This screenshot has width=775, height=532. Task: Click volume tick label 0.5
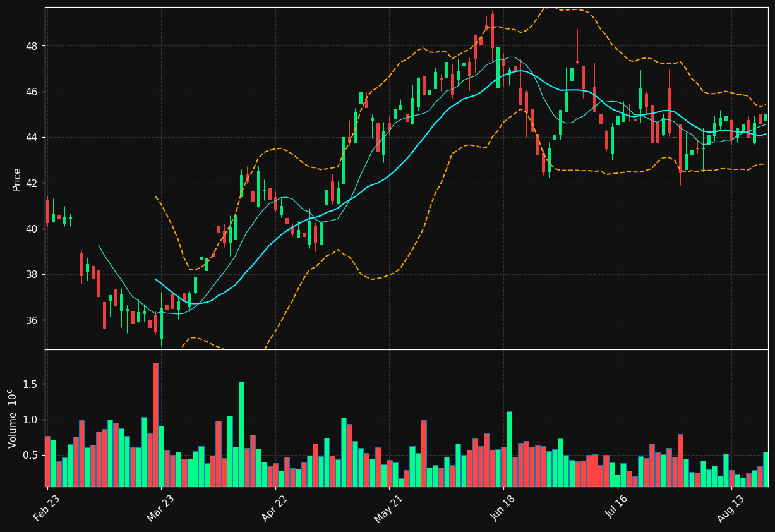point(31,456)
